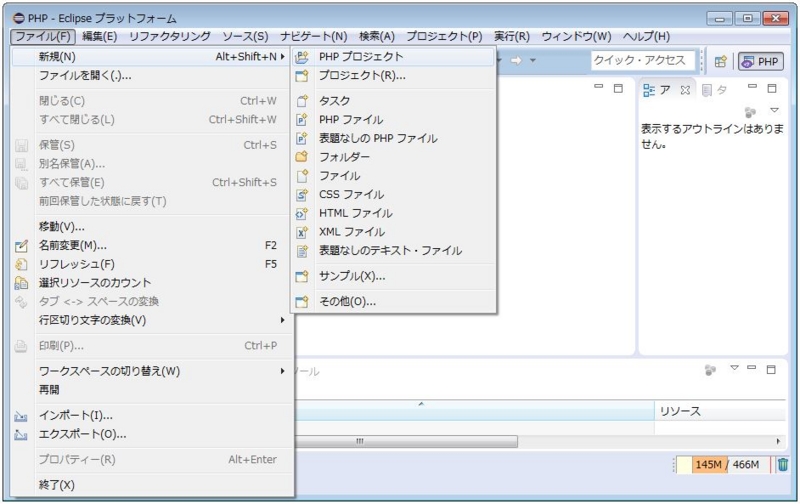Maximize the editor area

click(x=618, y=88)
